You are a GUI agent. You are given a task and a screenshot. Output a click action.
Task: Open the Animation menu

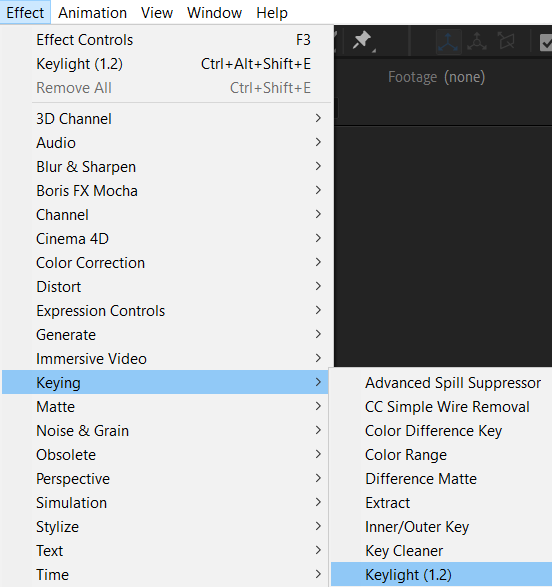92,13
